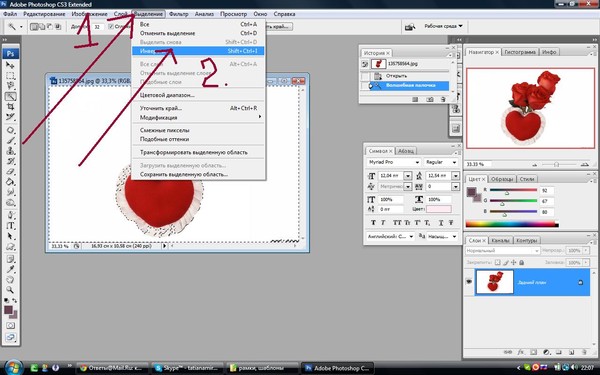Open leading dropdown in Character panel
Viewport: 600px width, 375px height.
[455, 176]
